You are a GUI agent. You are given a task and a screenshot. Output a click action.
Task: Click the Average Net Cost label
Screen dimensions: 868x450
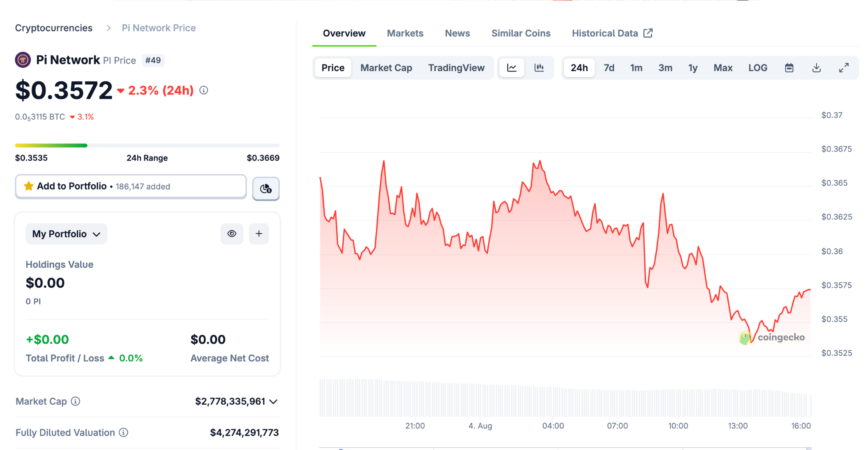coord(230,358)
